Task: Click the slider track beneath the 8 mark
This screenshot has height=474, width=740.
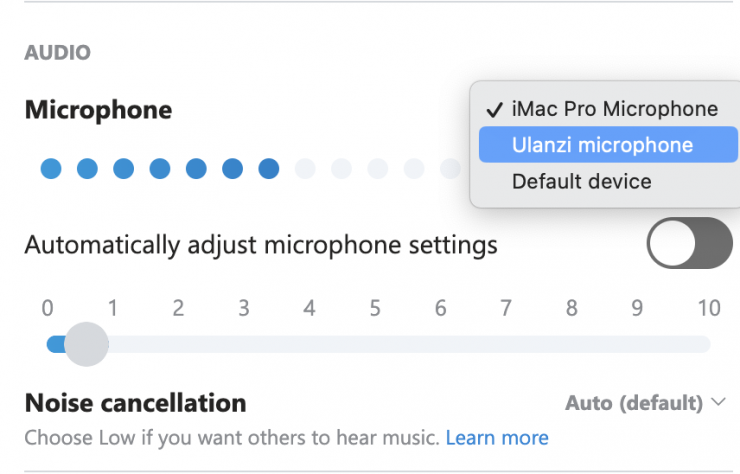Action: pos(572,344)
